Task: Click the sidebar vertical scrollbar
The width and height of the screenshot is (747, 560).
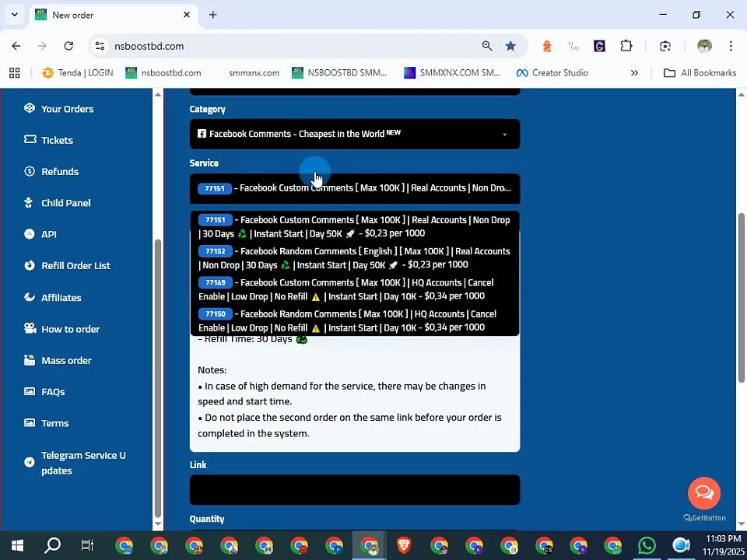Action: tap(158, 378)
